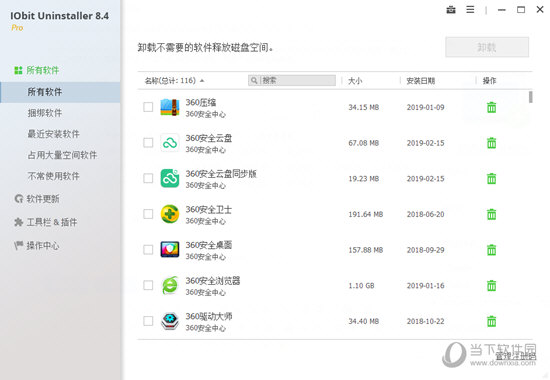Select the 360安全浏览器 name text
Image resolution: width=550 pixels, height=380 pixels.
coord(213,281)
